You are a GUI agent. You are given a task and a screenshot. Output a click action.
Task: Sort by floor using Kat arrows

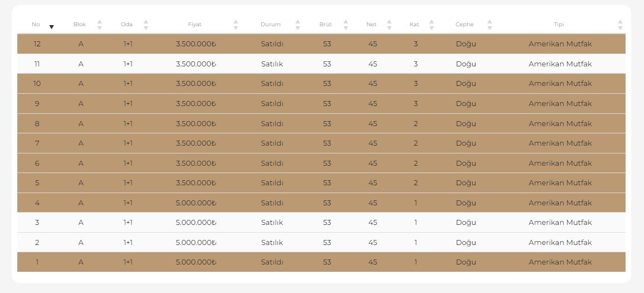[x=431, y=25]
